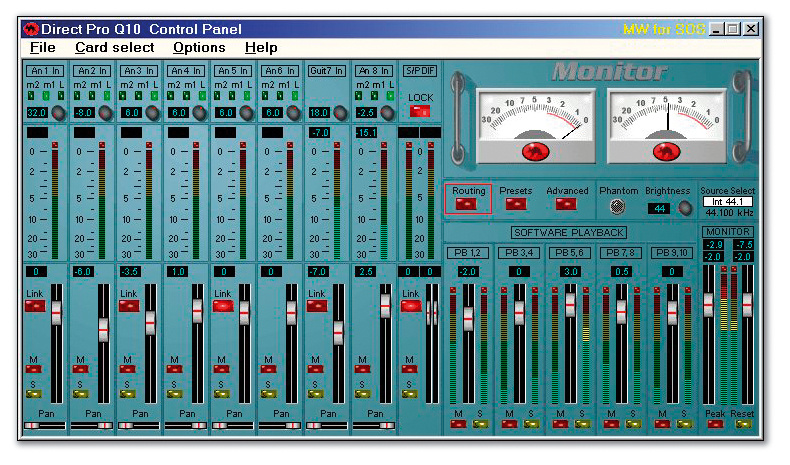The image size is (790, 465).
Task: Click the Presets button
Action: (515, 203)
